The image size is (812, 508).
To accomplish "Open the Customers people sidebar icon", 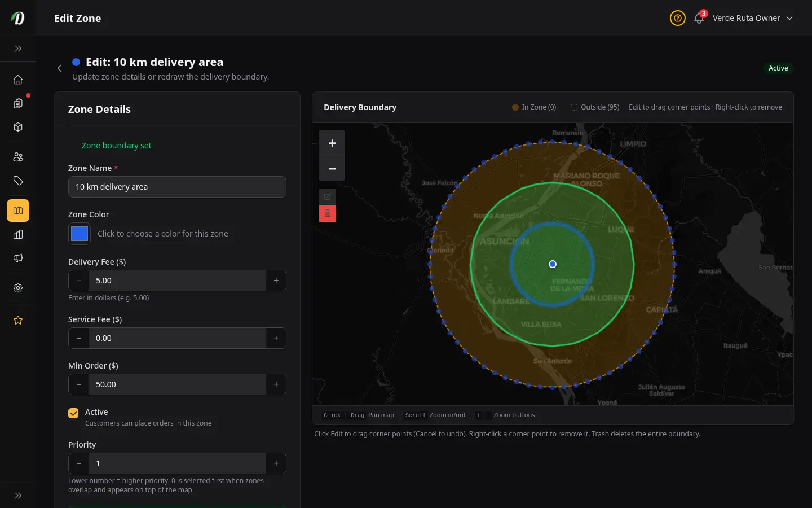I will click(x=18, y=157).
